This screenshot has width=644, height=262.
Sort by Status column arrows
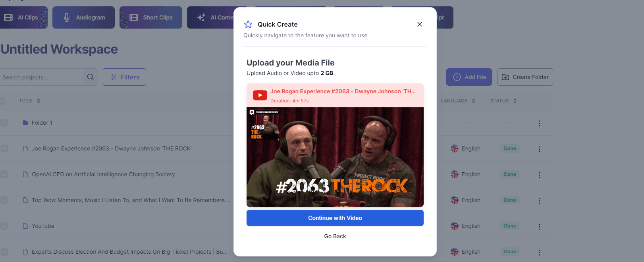click(515, 101)
